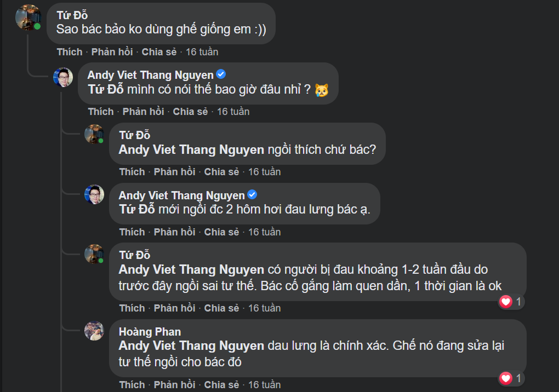Reply to Tứ Đỗ's top comment via Phản hồi

point(112,52)
